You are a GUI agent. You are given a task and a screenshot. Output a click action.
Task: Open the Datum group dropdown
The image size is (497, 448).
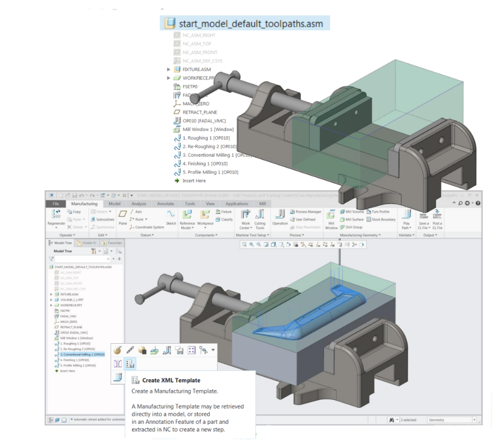pyautogui.click(x=147, y=235)
